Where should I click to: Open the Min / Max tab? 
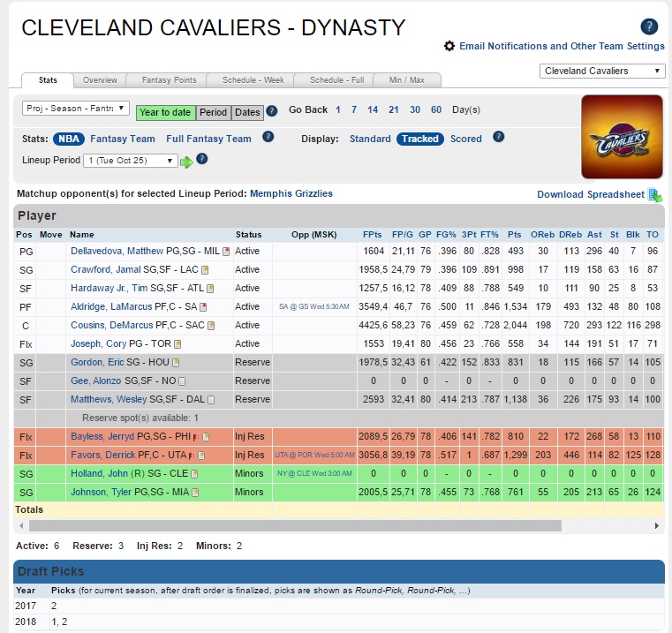click(407, 80)
